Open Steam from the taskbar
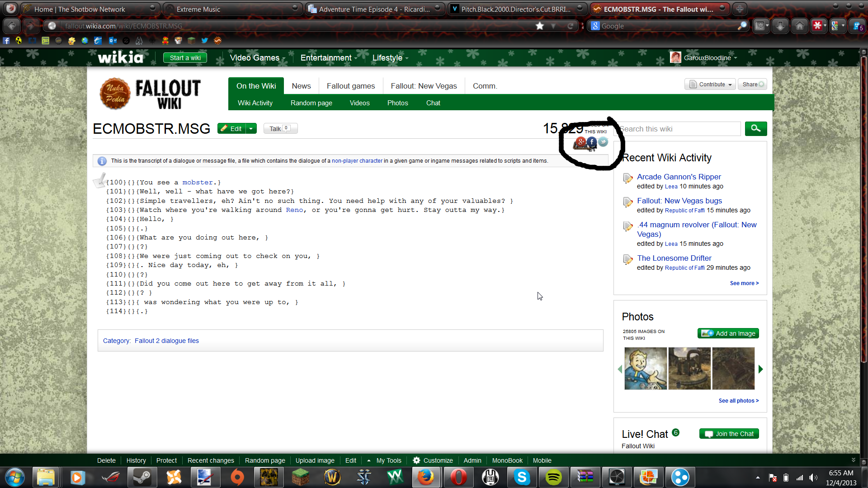 click(142, 477)
